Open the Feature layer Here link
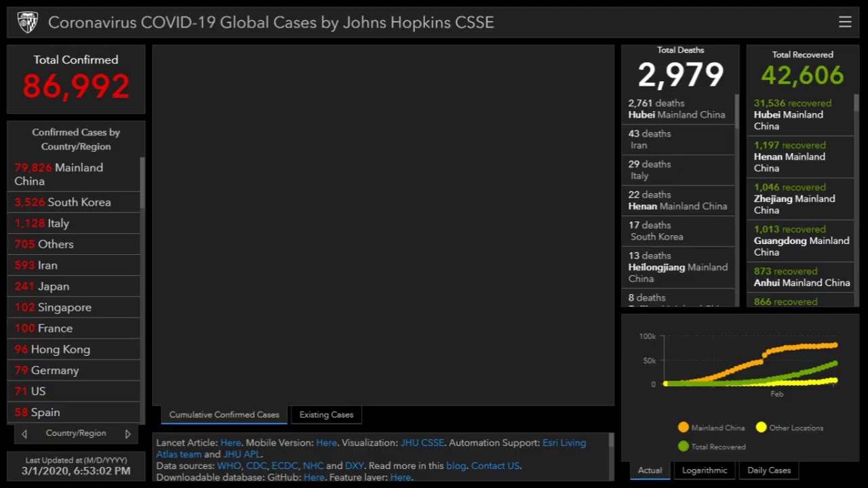Viewport: 868px width, 488px height. coord(400,477)
